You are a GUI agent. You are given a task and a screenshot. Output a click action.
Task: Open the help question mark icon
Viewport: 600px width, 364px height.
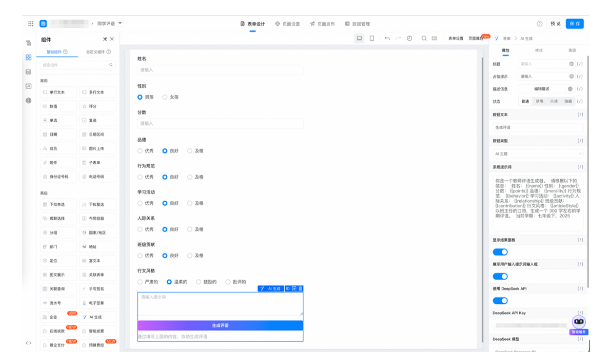coord(540,24)
